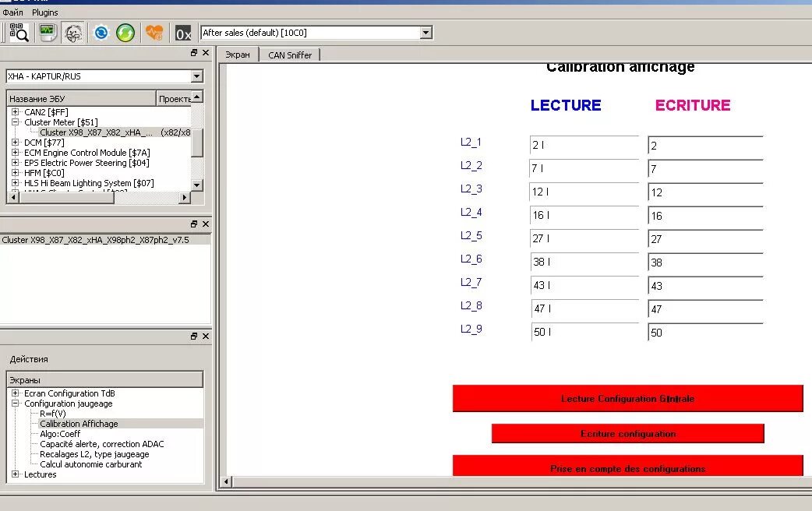Image resolution: width=812 pixels, height=511 pixels.
Task: Click the monitor waveform toolbar icon
Action: click(48, 33)
